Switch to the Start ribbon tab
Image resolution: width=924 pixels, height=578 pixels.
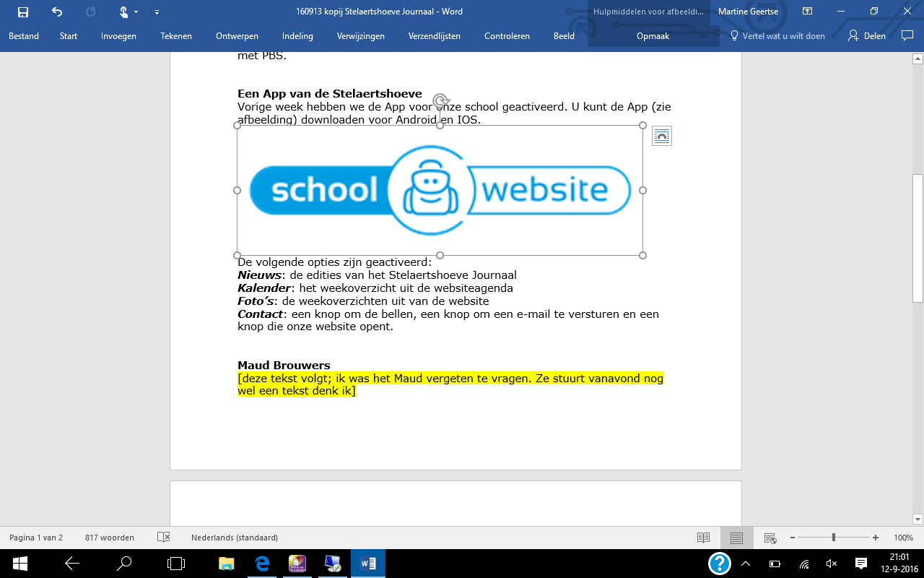[69, 36]
